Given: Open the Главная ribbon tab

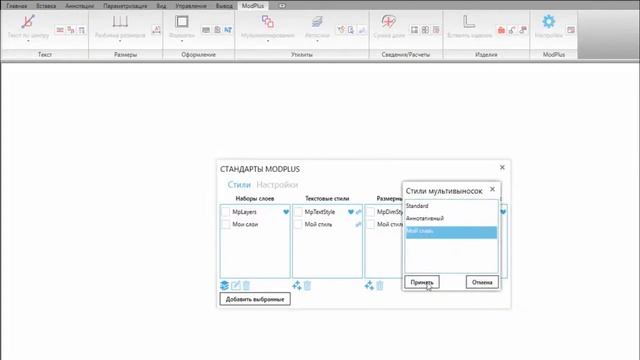Looking at the screenshot, I should point(17,6).
